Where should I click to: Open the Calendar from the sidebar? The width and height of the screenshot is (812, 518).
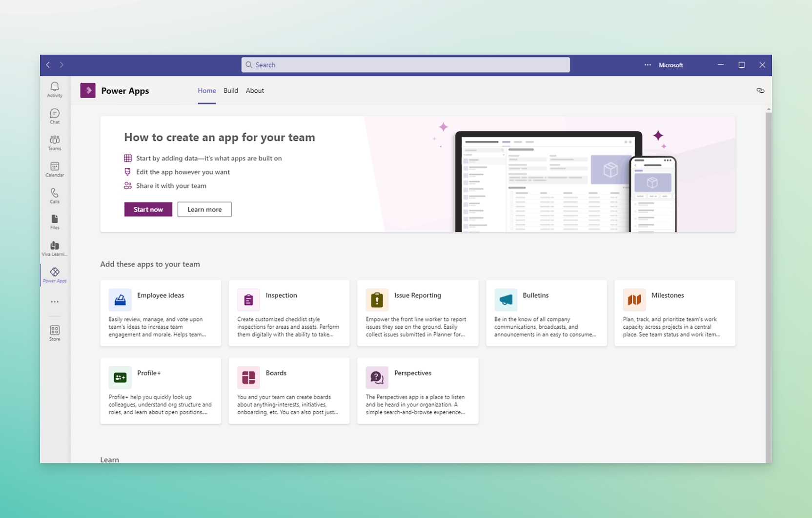(54, 169)
